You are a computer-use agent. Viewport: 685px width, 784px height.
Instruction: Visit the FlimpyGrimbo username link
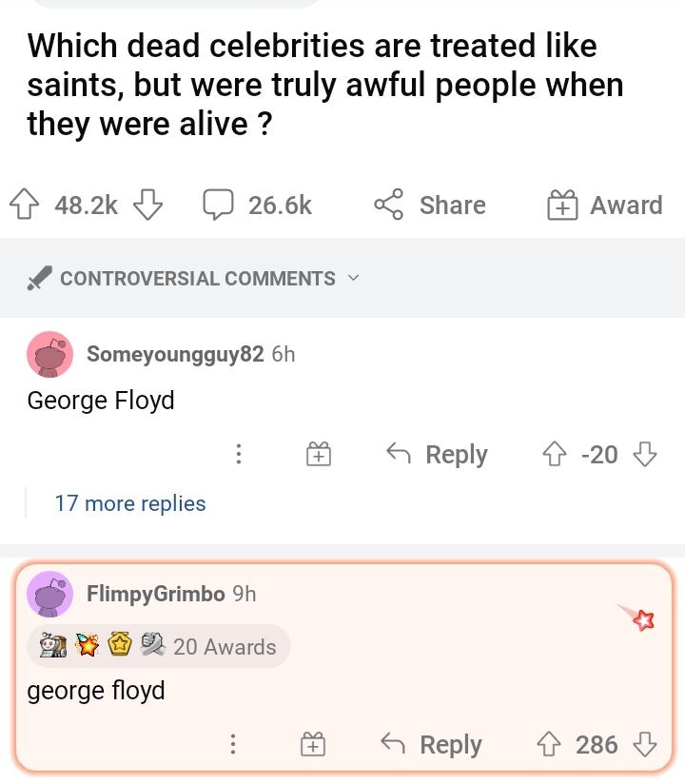point(156,594)
